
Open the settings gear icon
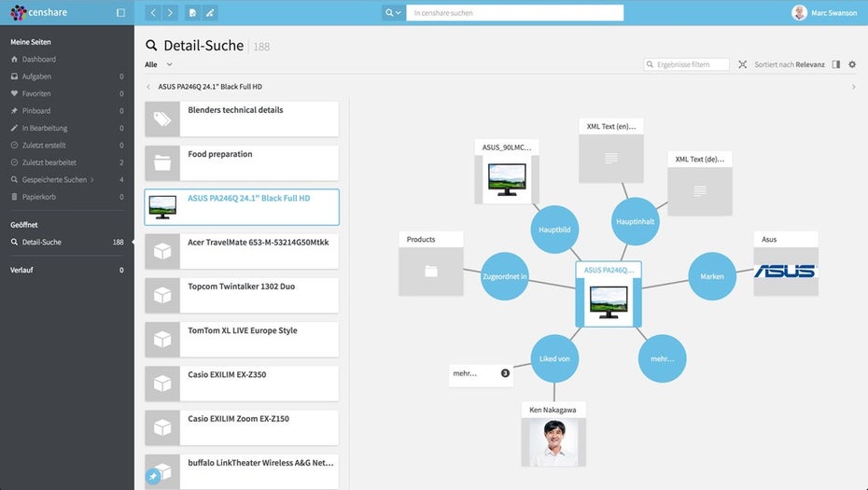[x=852, y=64]
